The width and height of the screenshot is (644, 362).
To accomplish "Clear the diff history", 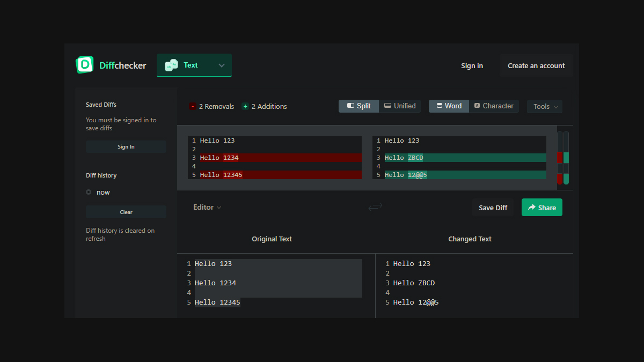I will (126, 212).
